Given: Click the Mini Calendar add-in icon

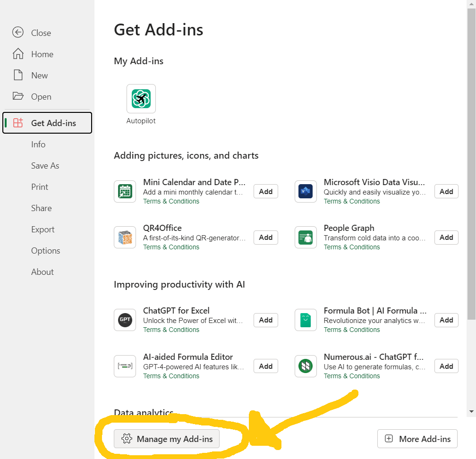Looking at the screenshot, I should [x=125, y=191].
